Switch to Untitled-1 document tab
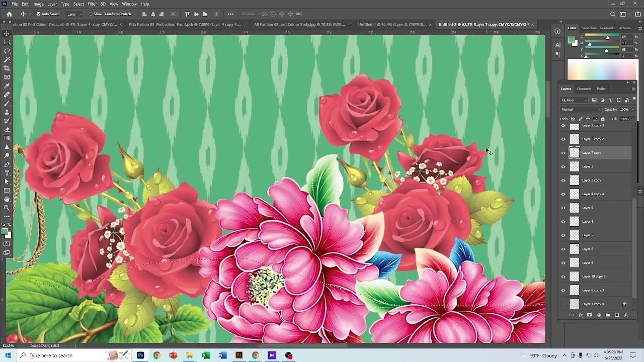 391,24
